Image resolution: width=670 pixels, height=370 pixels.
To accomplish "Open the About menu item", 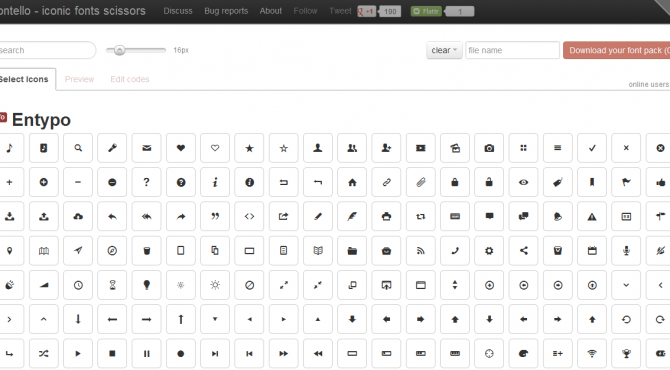I will [270, 11].
